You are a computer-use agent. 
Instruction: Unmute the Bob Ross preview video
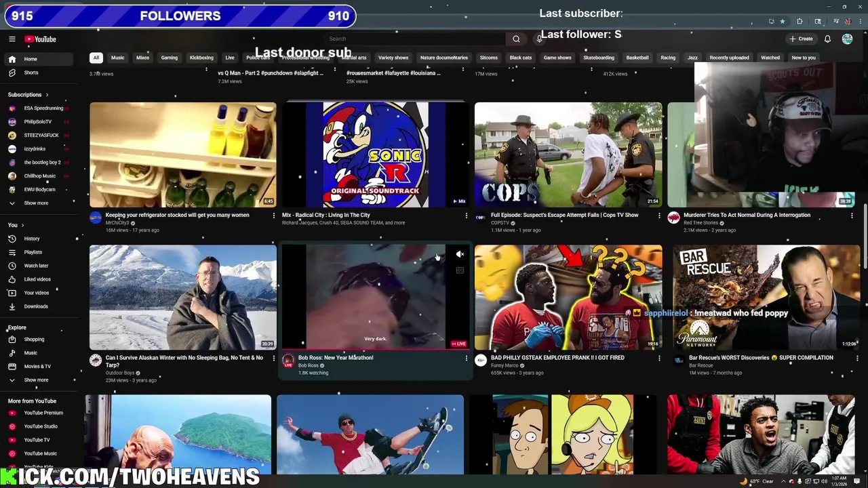(460, 255)
